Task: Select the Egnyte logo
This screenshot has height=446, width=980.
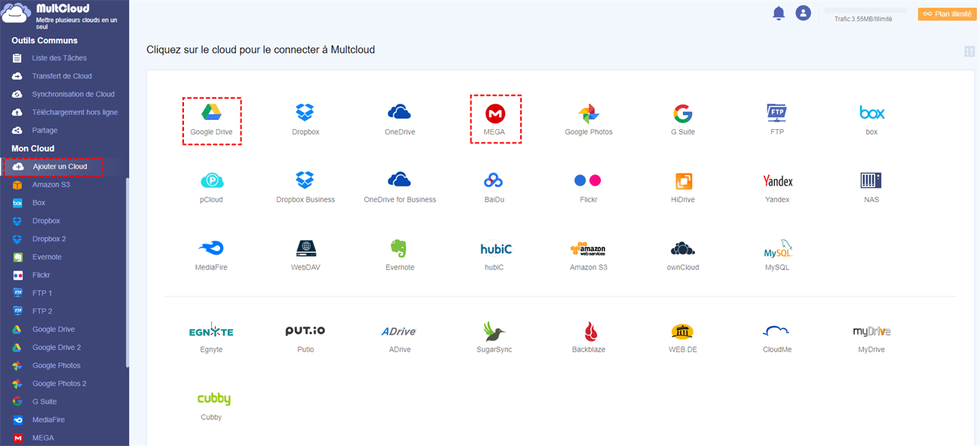Action: pyautogui.click(x=211, y=331)
